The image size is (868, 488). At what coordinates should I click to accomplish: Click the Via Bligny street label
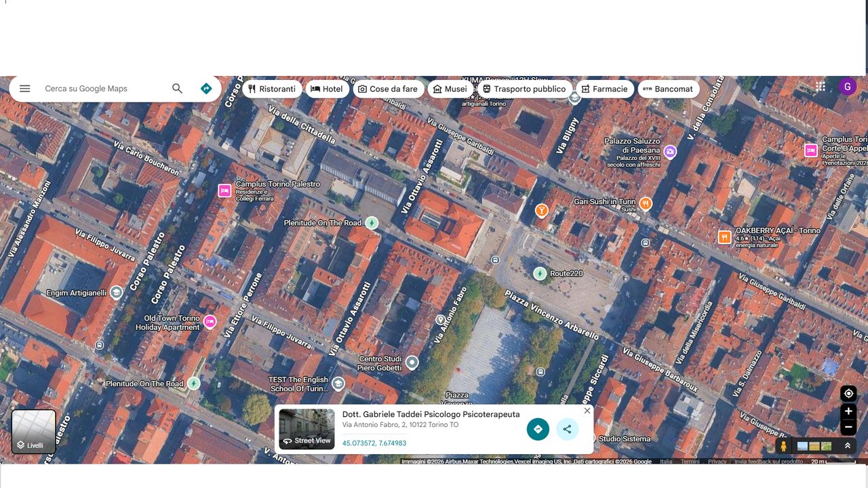[x=567, y=136]
